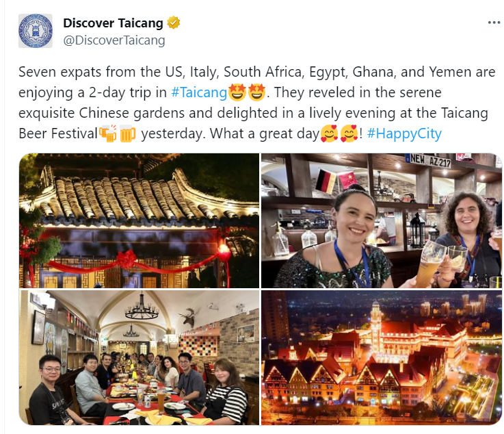The width and height of the screenshot is (504, 434).
Task: Open the Discover Taicang display name
Action: pos(113,23)
